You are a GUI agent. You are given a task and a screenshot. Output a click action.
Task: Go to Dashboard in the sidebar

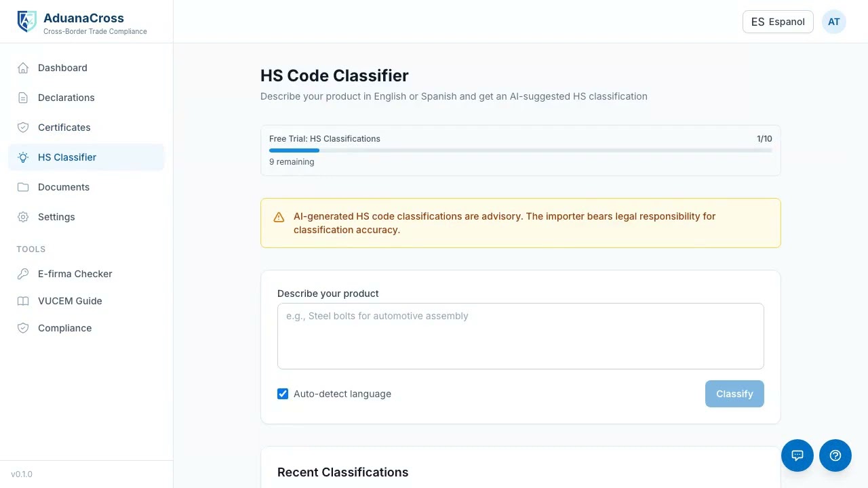coord(86,68)
